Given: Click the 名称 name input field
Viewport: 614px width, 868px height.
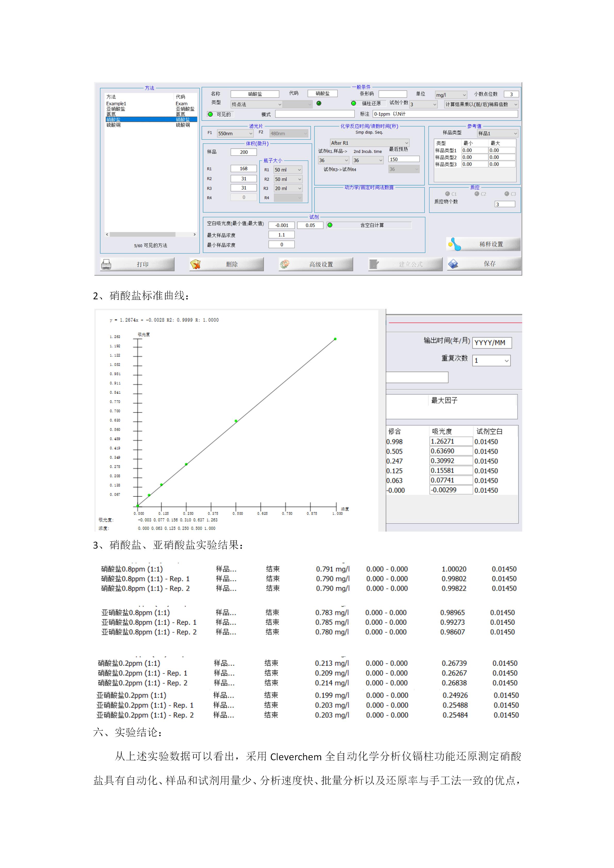Looking at the screenshot, I should [x=255, y=94].
